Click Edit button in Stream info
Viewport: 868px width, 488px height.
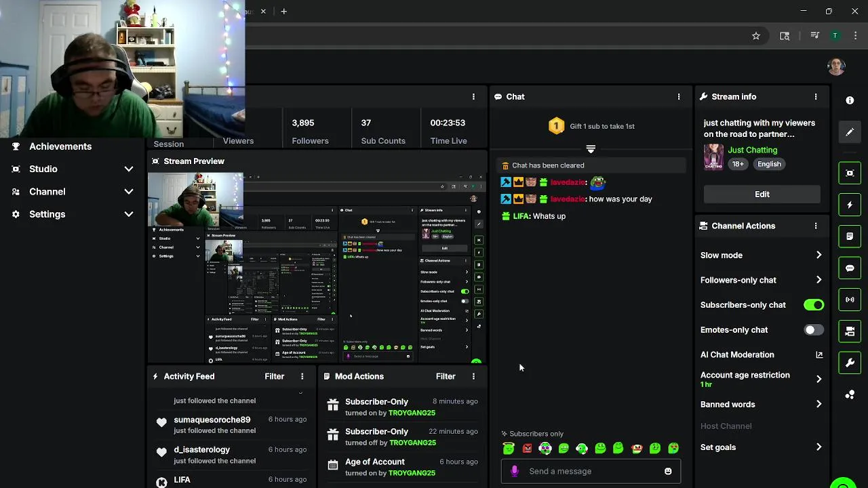coord(762,195)
